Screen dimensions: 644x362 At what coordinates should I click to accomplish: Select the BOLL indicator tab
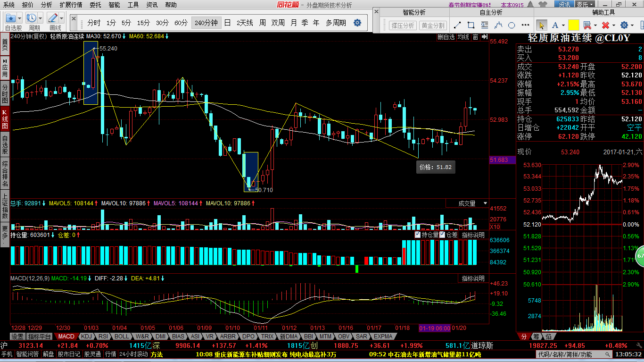click(x=122, y=337)
